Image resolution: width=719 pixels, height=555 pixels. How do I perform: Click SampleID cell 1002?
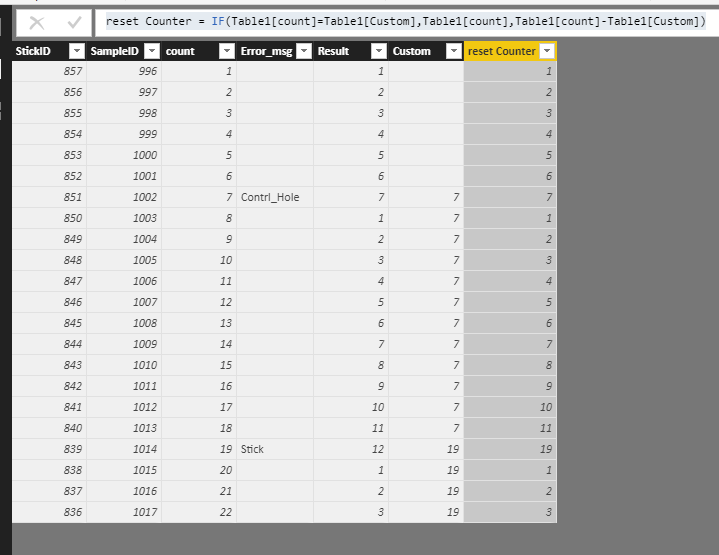click(124, 197)
